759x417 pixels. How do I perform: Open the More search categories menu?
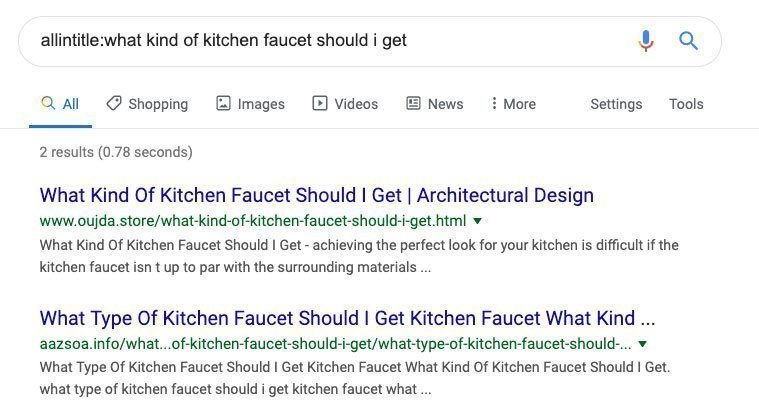514,104
